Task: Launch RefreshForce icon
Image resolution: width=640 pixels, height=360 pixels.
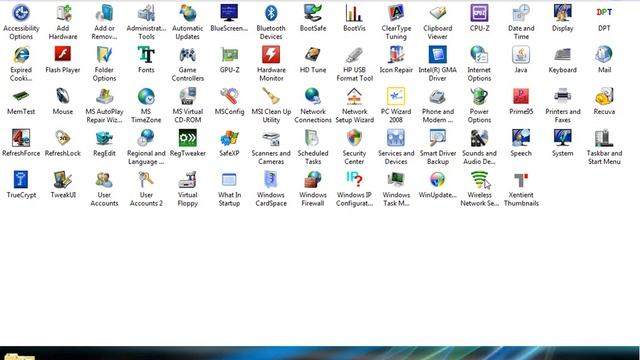Action: click(21, 138)
